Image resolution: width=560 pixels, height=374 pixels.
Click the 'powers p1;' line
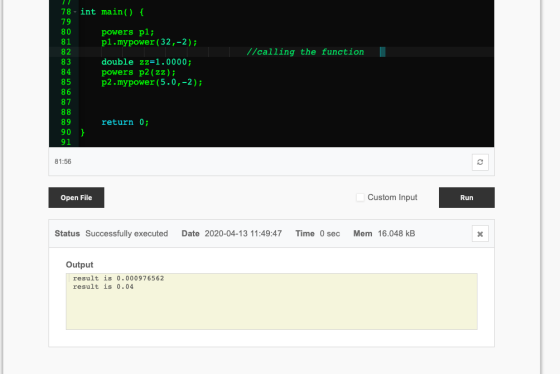128,32
